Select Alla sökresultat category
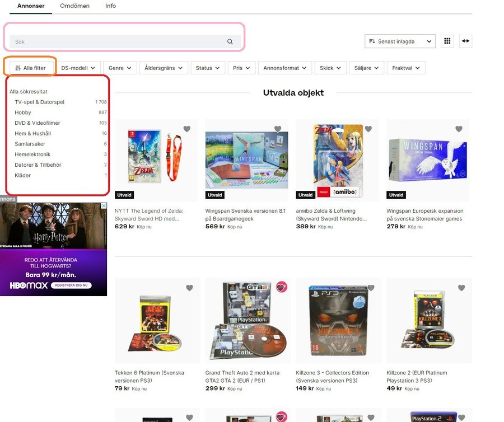 pos(29,92)
